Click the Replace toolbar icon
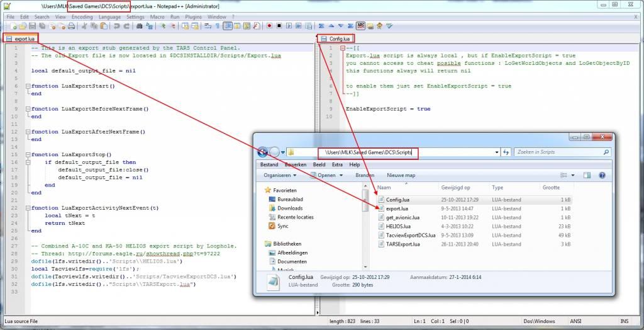644x330 pixels. tap(150, 26)
